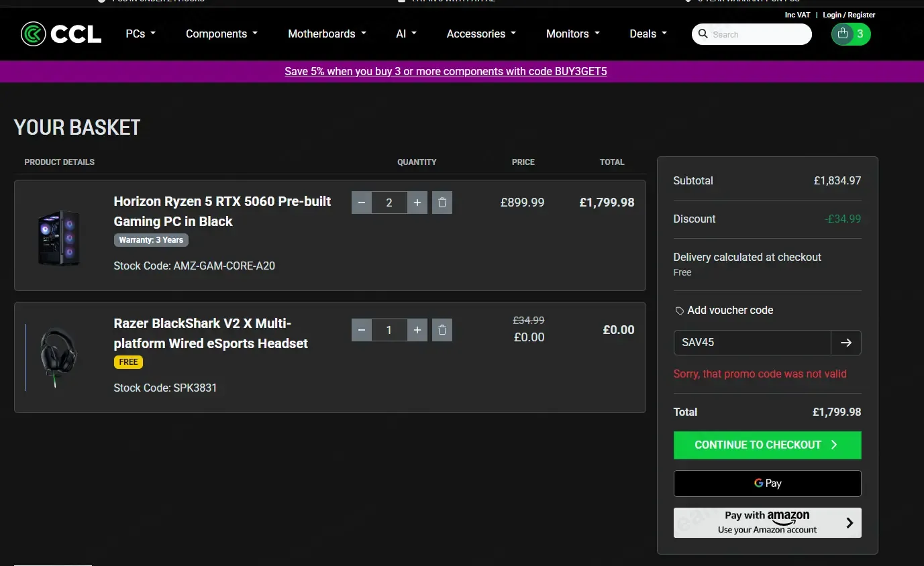
Task: Open the Login / Register link
Action: point(849,15)
